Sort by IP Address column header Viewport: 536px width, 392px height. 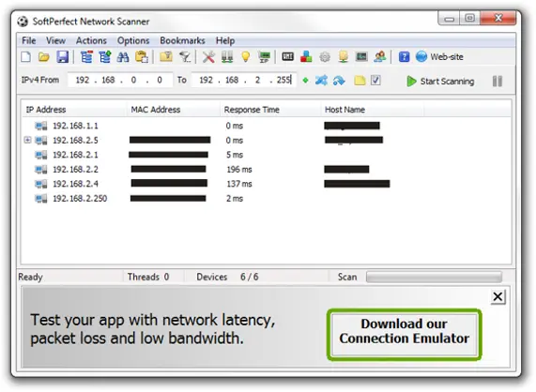click(73, 110)
